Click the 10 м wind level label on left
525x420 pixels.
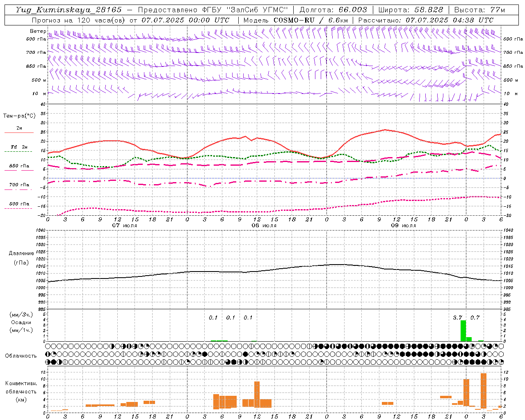tap(39, 94)
